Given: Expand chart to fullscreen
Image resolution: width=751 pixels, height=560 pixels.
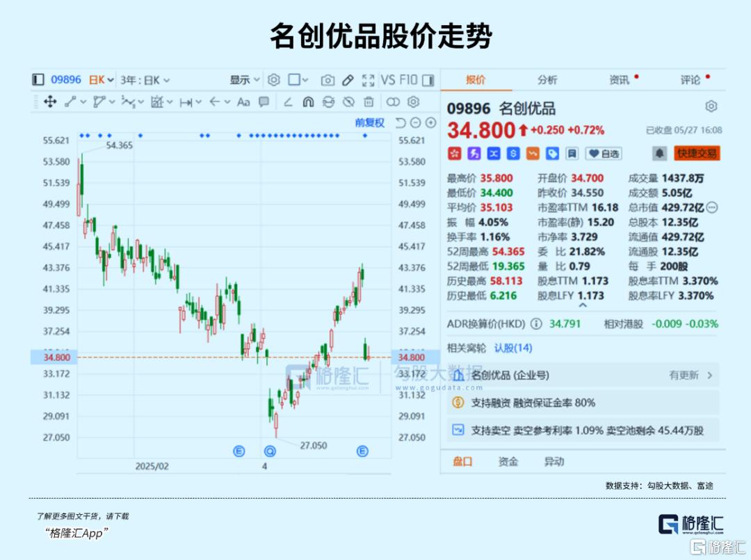Looking at the screenshot, I should [x=368, y=80].
